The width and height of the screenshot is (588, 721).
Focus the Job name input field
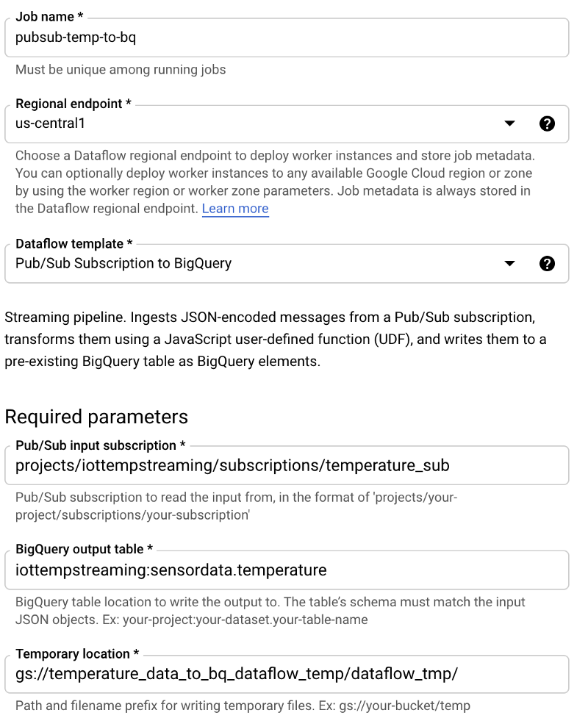(287, 38)
